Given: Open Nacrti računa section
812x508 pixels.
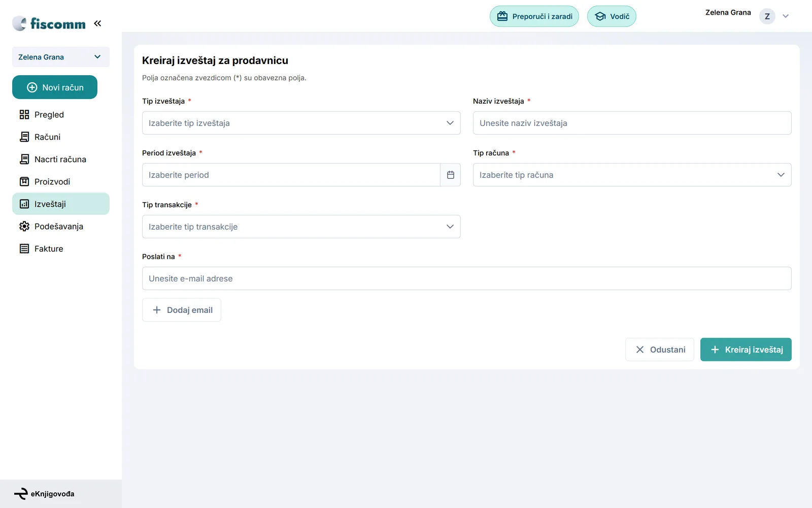Looking at the screenshot, I should [61, 160].
